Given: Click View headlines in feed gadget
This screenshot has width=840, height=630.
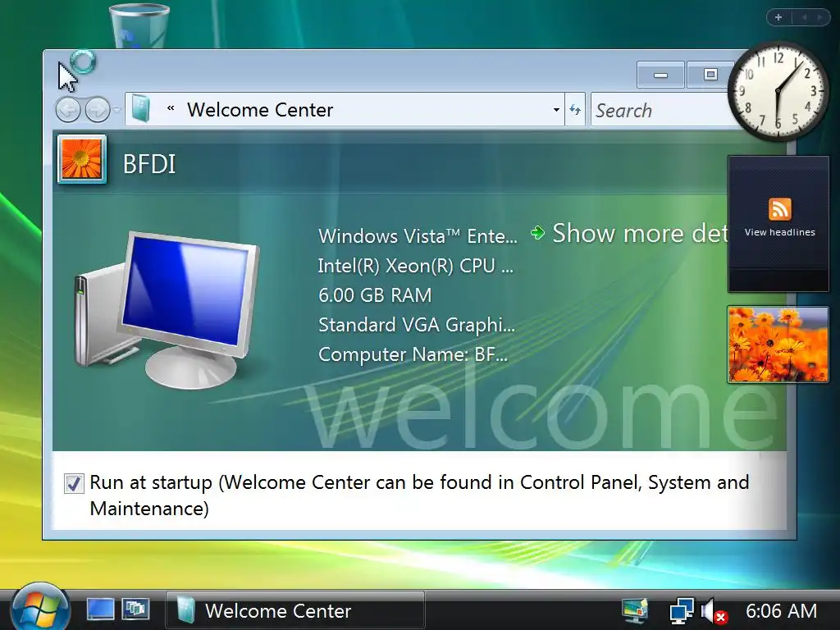Looking at the screenshot, I should pos(779,232).
